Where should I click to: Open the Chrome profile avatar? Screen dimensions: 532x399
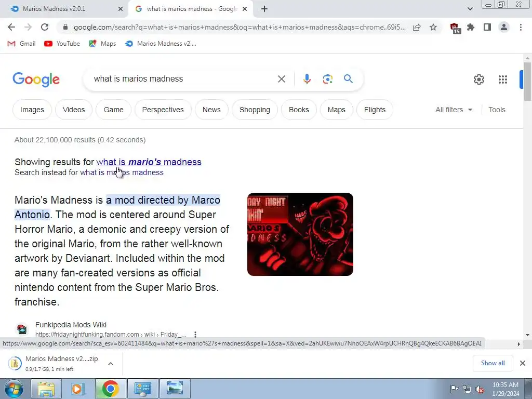coord(504,27)
